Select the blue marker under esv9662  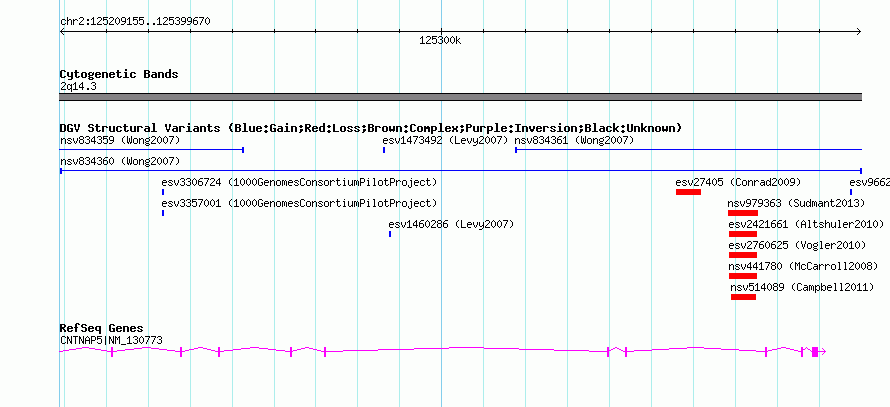(x=851, y=192)
